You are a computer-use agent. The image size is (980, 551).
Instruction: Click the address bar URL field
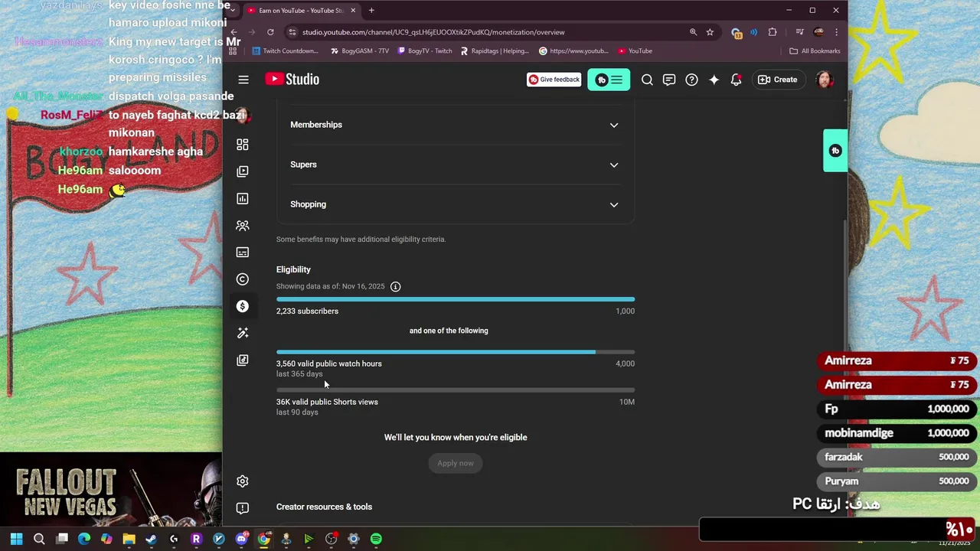click(x=490, y=32)
